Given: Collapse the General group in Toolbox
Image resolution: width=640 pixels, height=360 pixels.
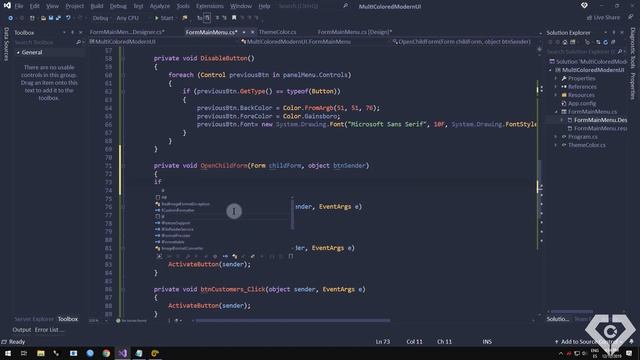Looking at the screenshot, I should pos(18,53).
